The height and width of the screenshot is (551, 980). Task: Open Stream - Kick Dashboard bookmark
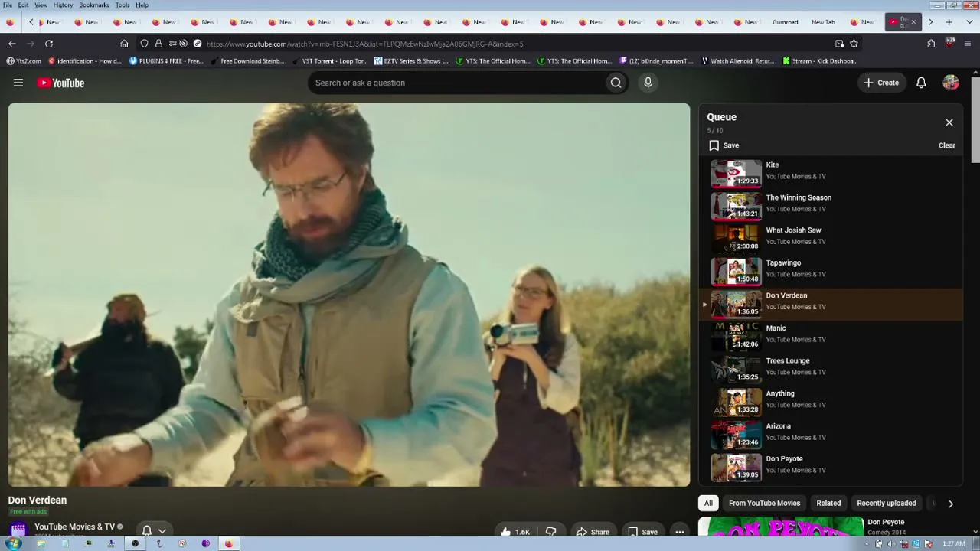point(820,61)
